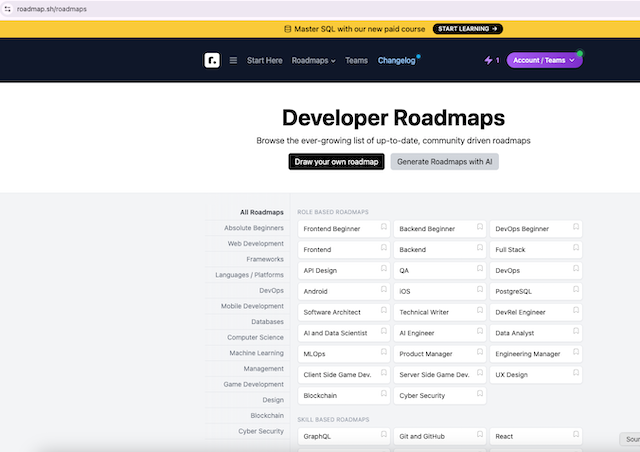Open the Account / Teams dropdown
Viewport: 640px width, 452px height.
tap(544, 60)
